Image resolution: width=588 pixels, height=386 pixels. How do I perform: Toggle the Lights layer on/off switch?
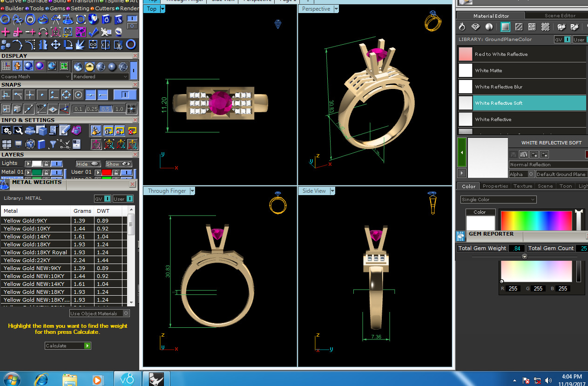click(57, 163)
